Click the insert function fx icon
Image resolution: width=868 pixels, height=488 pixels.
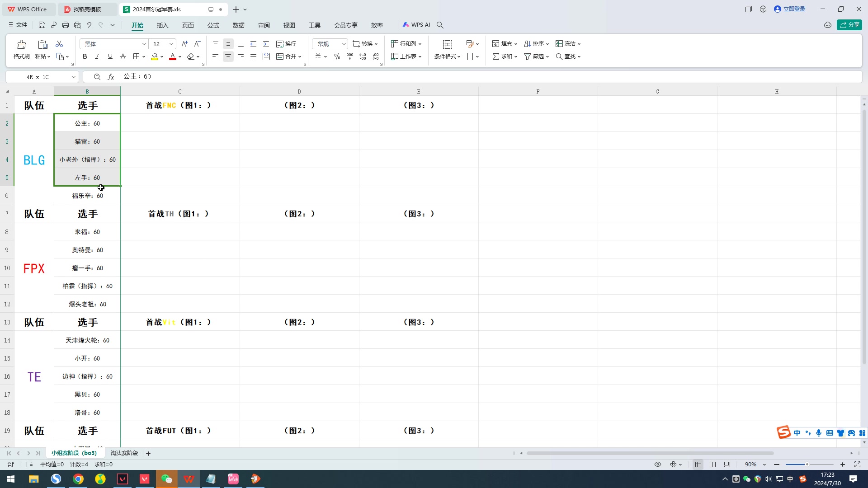pos(111,77)
